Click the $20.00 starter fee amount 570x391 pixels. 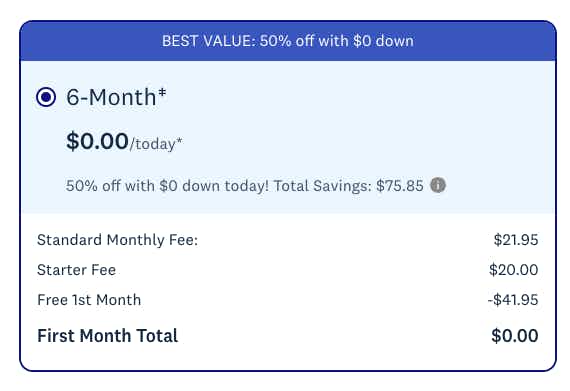pos(513,270)
